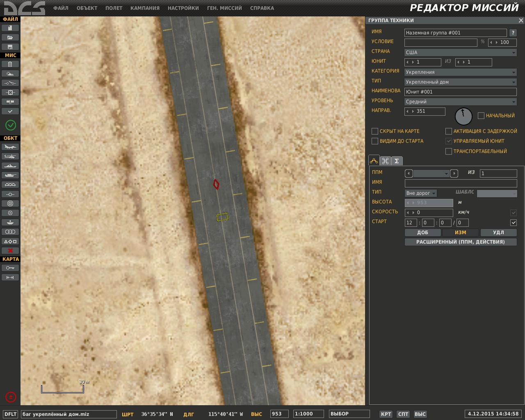
Task: Select the helicopter group placement tool
Action: (10, 156)
